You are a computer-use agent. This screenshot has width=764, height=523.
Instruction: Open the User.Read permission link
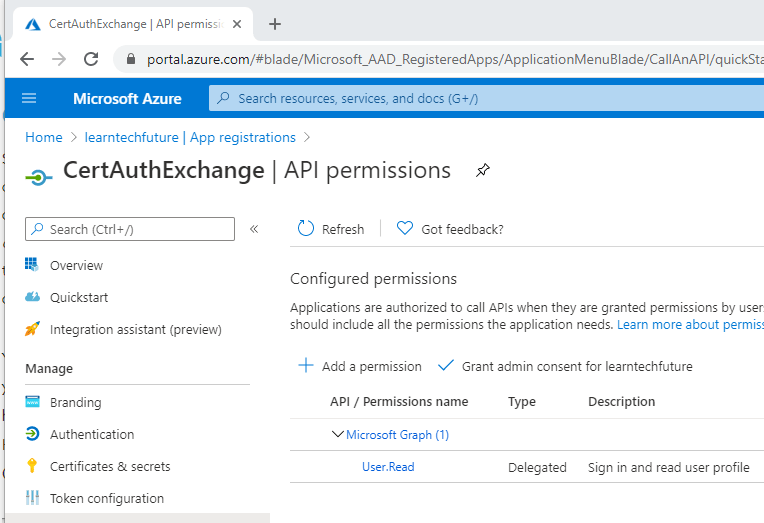(x=388, y=467)
